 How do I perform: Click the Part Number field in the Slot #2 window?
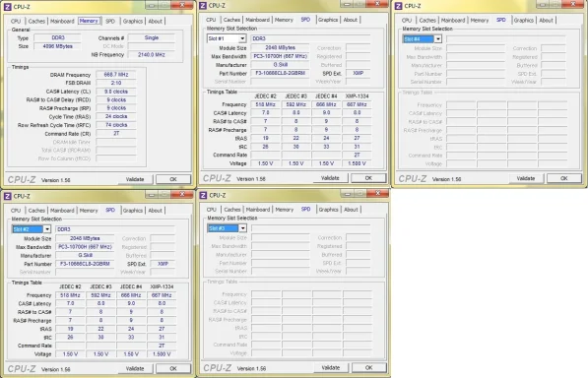(x=85, y=264)
